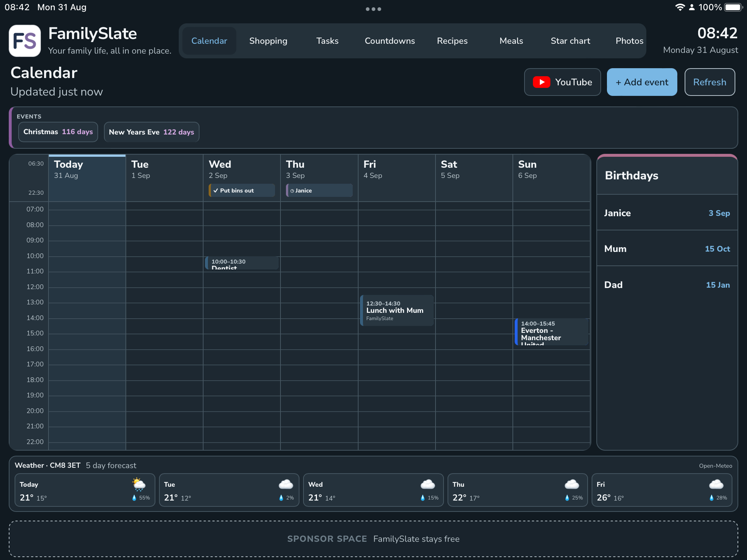Click the Fri 26° forecast card
The width and height of the screenshot is (747, 560).
662,490
